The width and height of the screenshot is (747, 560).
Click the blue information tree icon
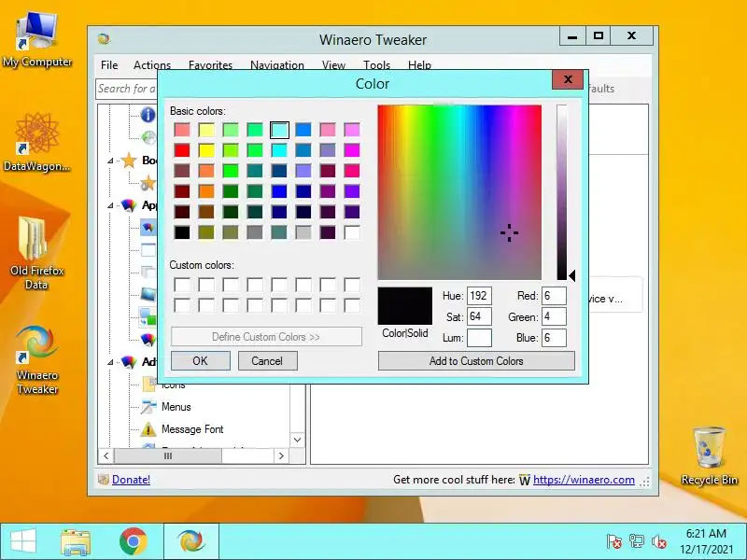[x=148, y=114]
